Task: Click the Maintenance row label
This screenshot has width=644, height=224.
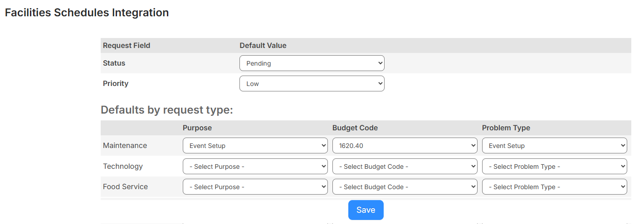Action: pyautogui.click(x=125, y=146)
